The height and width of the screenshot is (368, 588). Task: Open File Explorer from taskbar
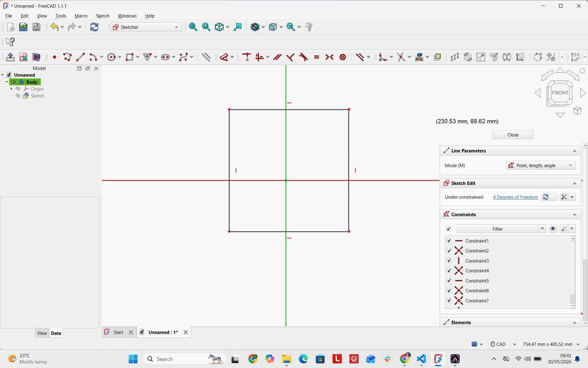pos(287,359)
